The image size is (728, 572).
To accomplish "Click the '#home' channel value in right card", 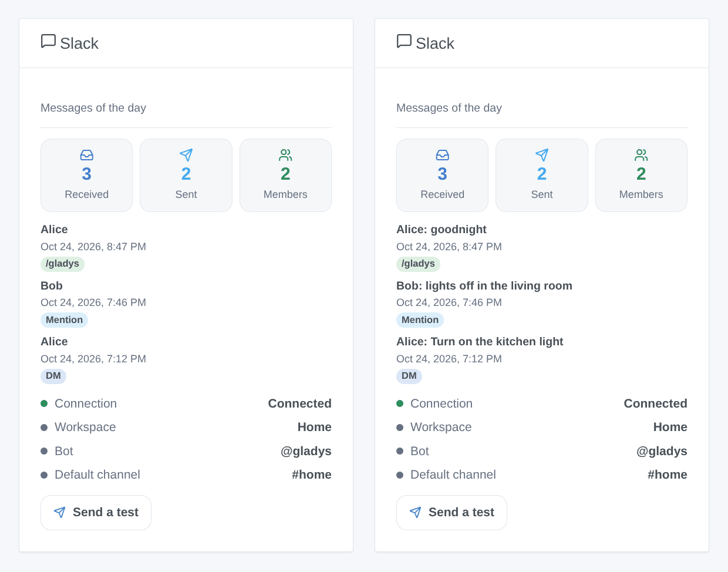I will click(668, 475).
